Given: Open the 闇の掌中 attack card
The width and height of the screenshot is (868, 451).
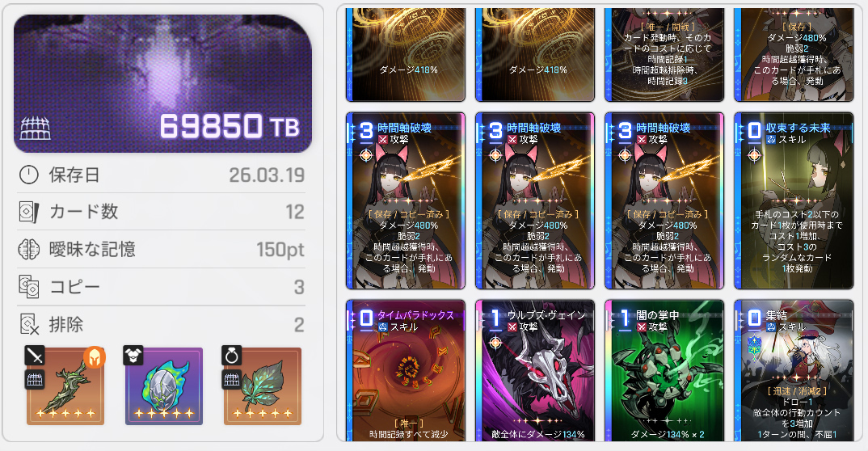Looking at the screenshot, I should pyautogui.click(x=664, y=370).
